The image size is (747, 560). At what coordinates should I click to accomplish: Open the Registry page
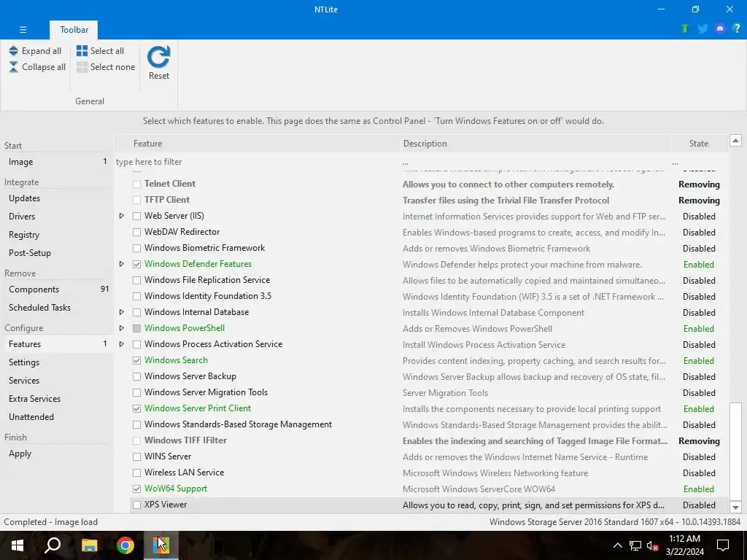tap(57, 235)
